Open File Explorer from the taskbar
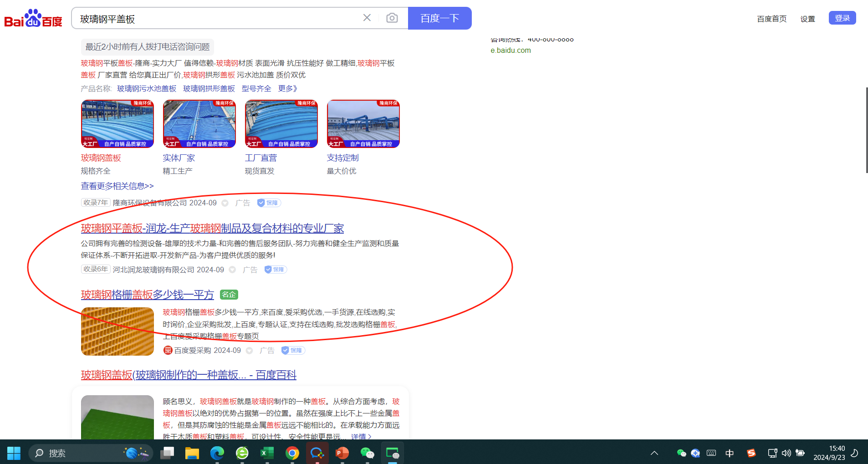Viewport: 868px width, 464px height. coord(192,453)
